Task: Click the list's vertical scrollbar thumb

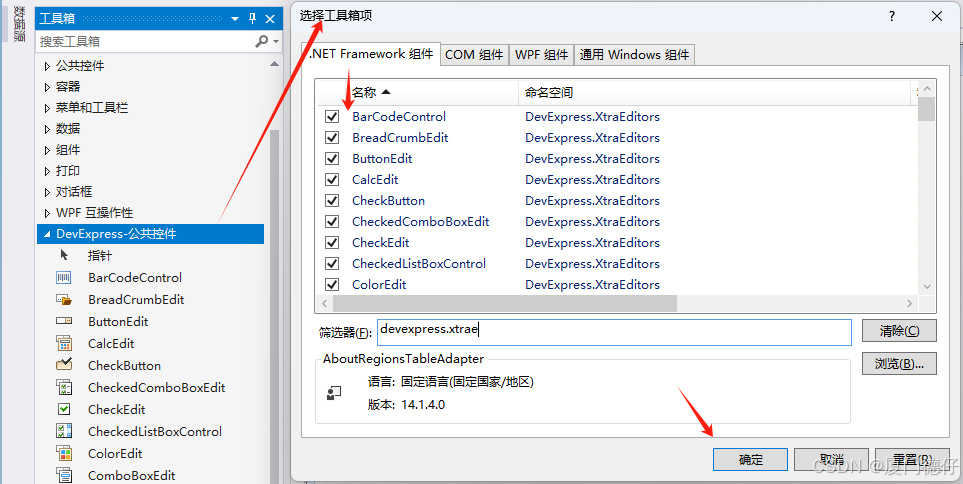Action: coord(926,109)
